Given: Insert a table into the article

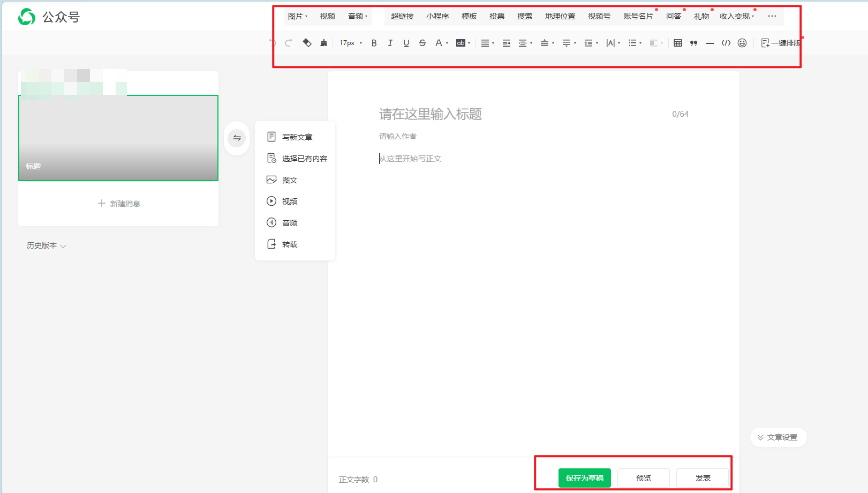Looking at the screenshot, I should tap(677, 43).
